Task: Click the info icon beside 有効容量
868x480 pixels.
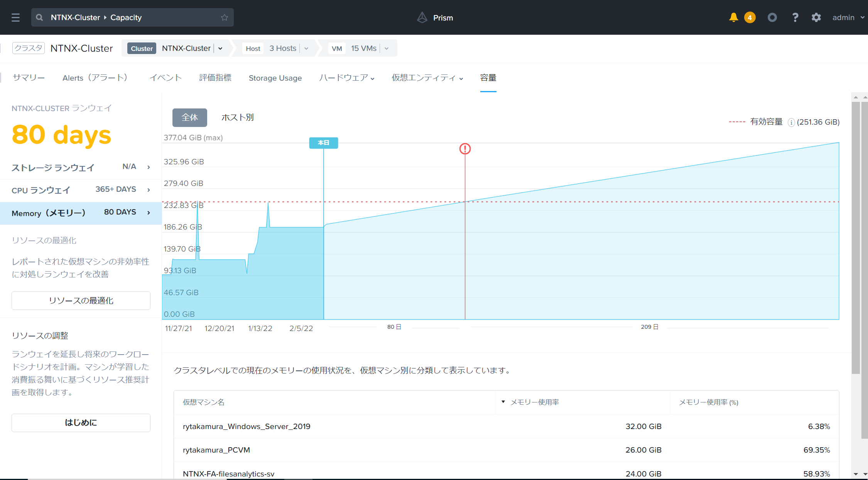Action: 791,122
